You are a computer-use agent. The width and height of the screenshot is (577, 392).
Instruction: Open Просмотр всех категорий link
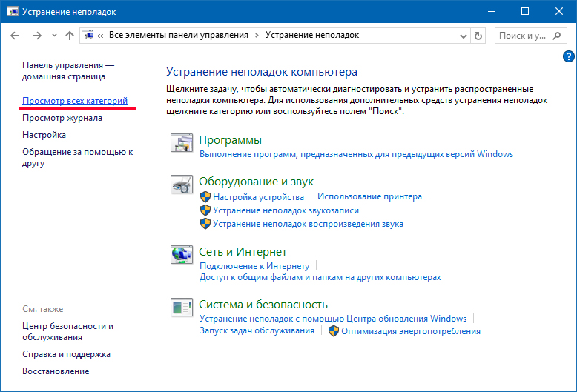coord(75,101)
